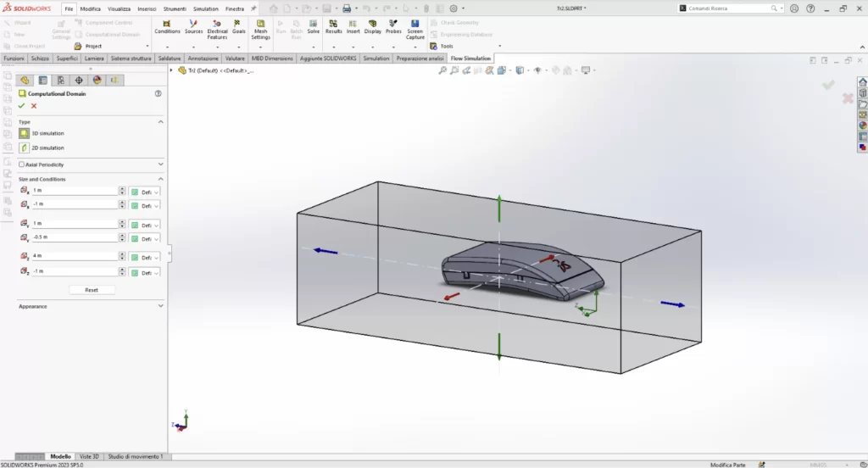Open the Computational Domain help icon
Screen dimensions: 868x468
(158, 94)
